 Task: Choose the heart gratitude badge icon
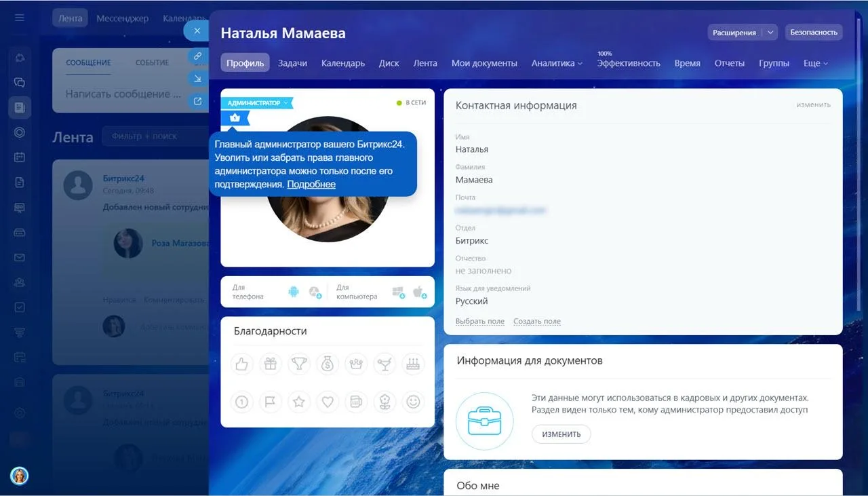coord(328,402)
